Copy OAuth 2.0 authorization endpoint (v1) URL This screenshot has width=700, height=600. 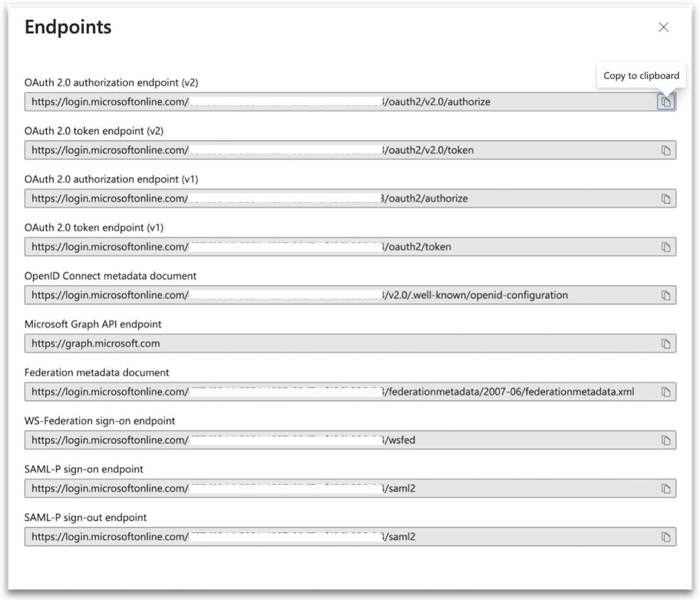[x=666, y=198]
